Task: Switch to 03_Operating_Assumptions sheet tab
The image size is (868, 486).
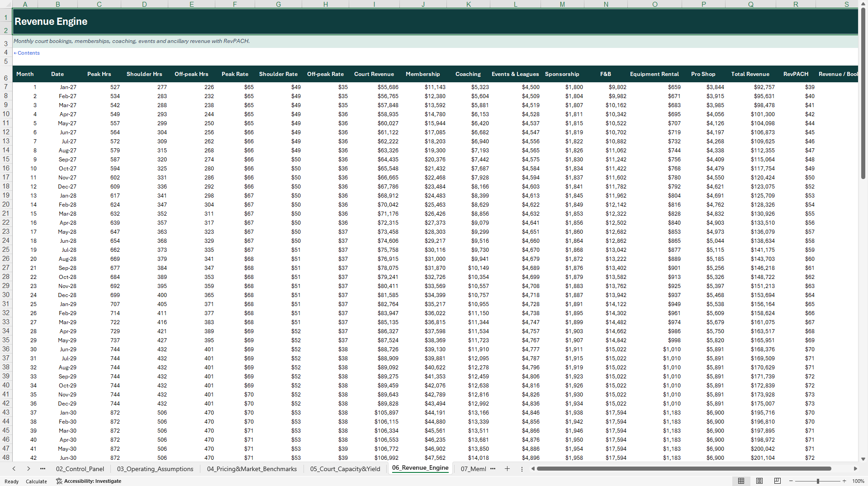Action: coord(155,469)
